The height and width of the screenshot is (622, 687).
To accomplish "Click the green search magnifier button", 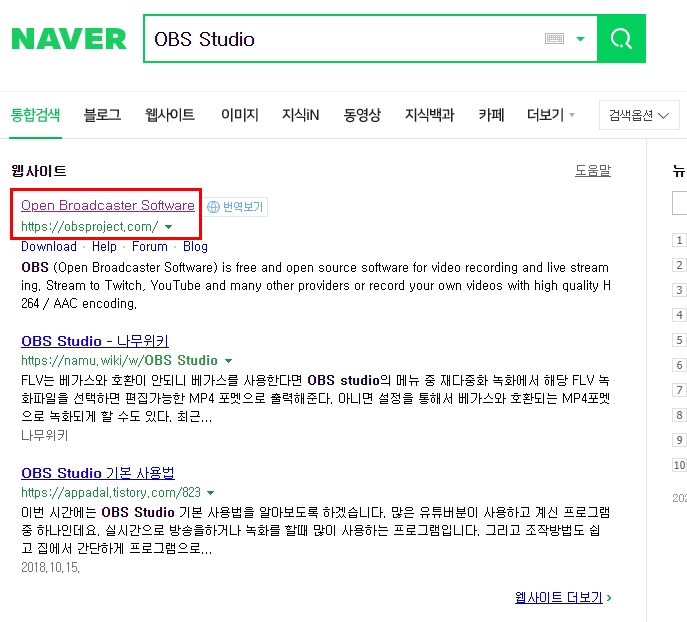I will pyautogui.click(x=621, y=39).
